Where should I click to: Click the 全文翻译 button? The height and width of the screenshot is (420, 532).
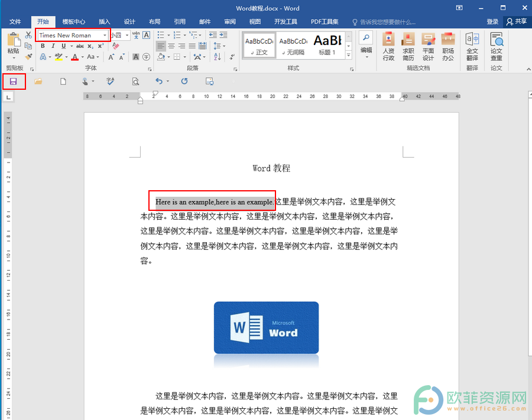472,47
